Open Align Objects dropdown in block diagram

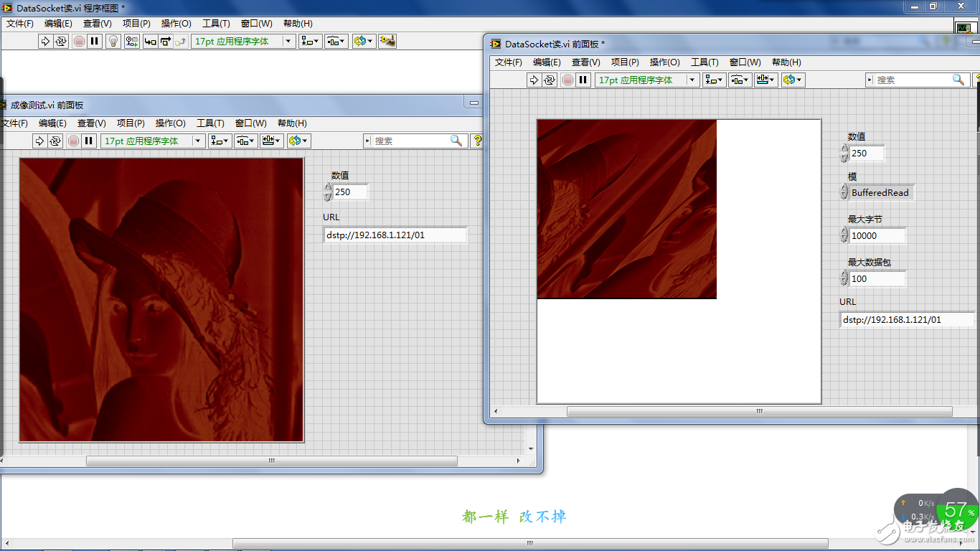pos(311,42)
